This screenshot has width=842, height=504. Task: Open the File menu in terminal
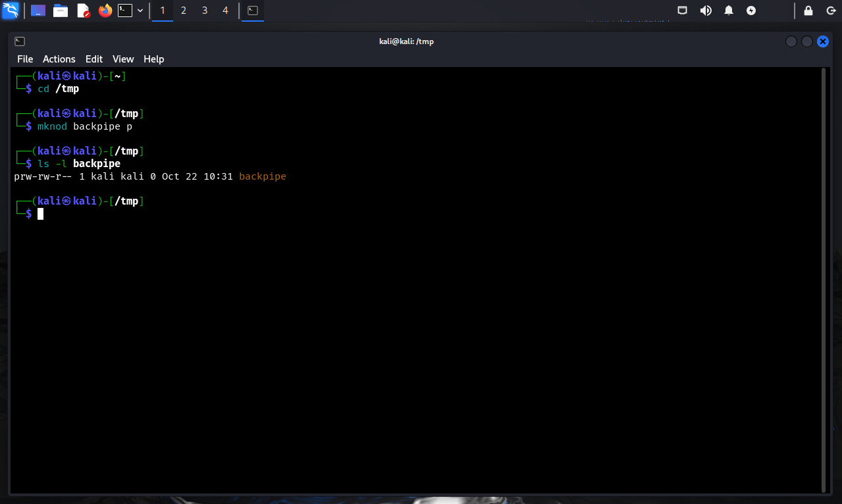click(x=25, y=59)
